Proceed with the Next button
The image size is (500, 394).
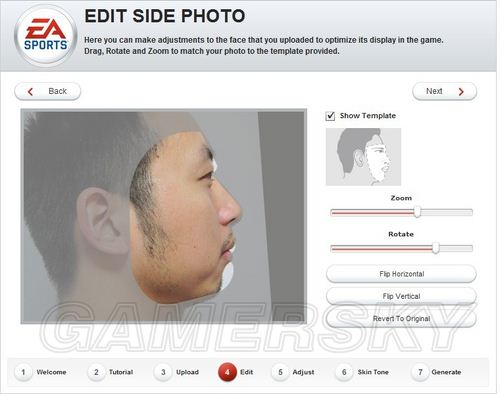point(444,91)
